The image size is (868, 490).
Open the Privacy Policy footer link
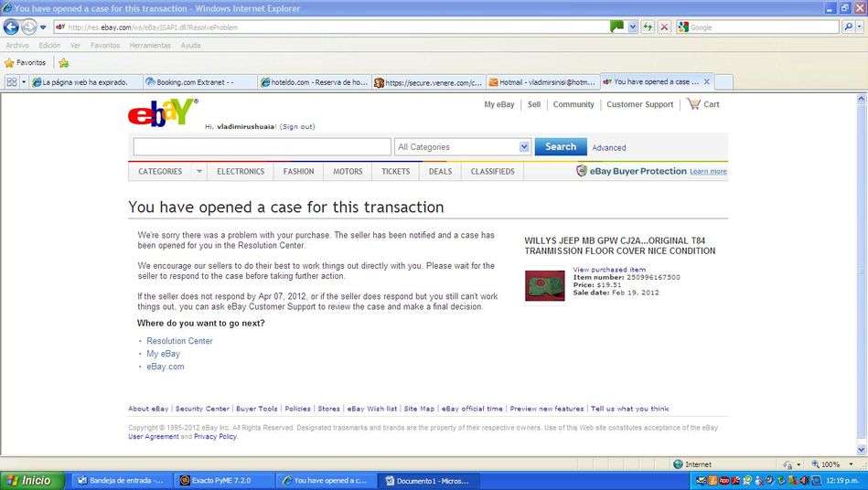[215, 436]
